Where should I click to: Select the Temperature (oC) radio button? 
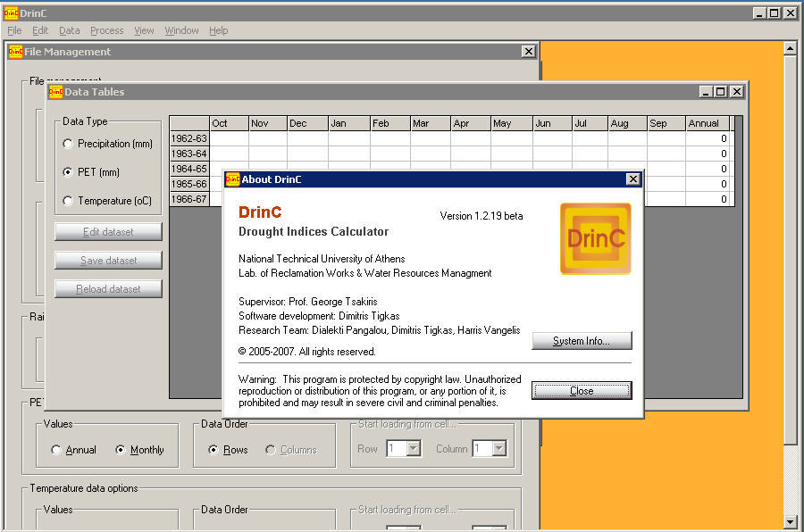point(69,201)
